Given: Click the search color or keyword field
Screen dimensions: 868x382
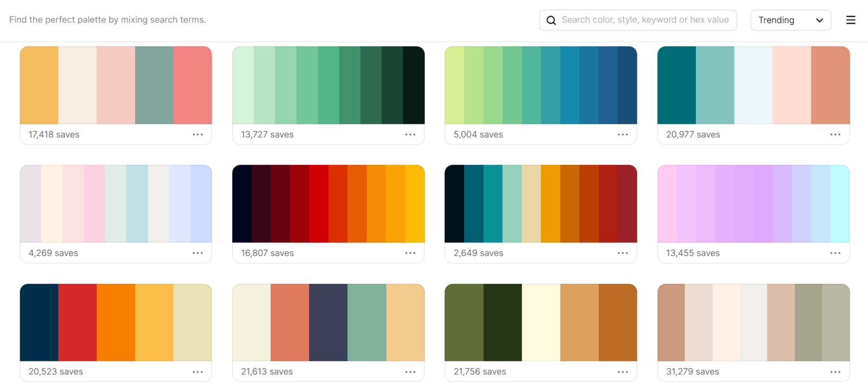Looking at the screenshot, I should pos(644,20).
